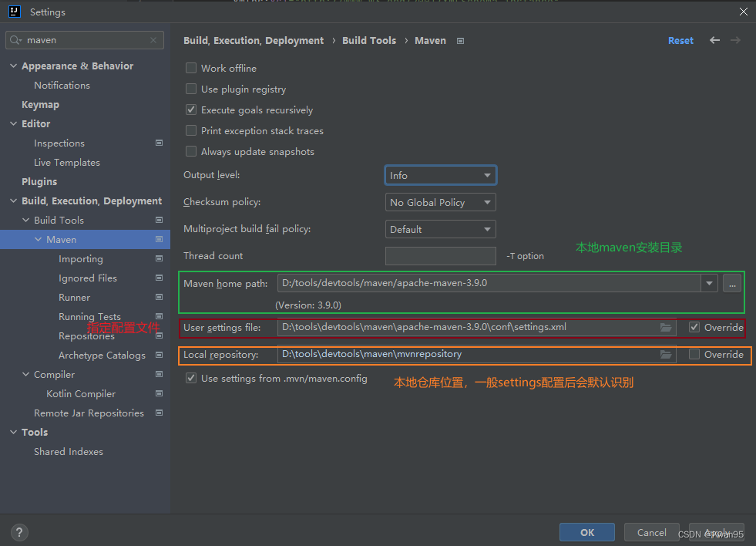756x546 pixels.
Task: Collapse the Tools section
Action: pyautogui.click(x=14, y=432)
